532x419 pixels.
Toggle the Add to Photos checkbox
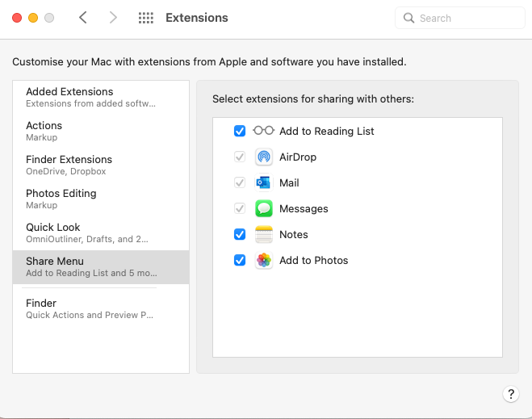(240, 260)
